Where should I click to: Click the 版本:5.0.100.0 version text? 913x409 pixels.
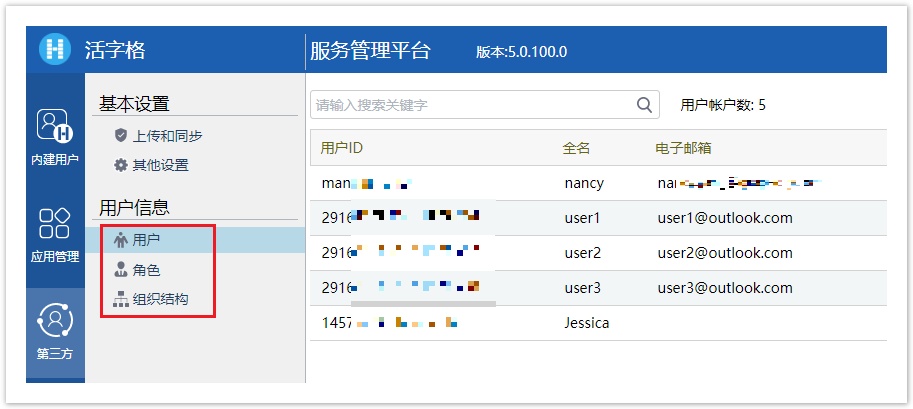521,52
